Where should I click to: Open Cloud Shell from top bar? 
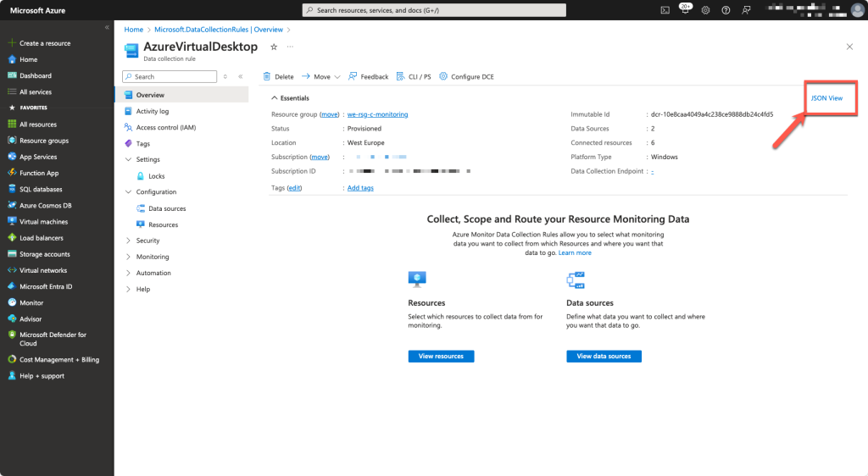(665, 10)
